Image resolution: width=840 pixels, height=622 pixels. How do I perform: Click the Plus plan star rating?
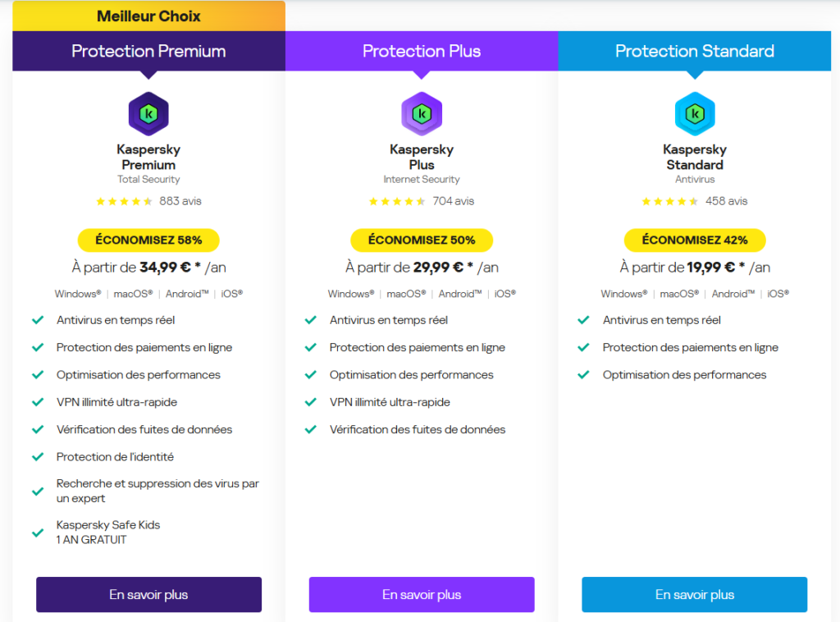click(397, 201)
